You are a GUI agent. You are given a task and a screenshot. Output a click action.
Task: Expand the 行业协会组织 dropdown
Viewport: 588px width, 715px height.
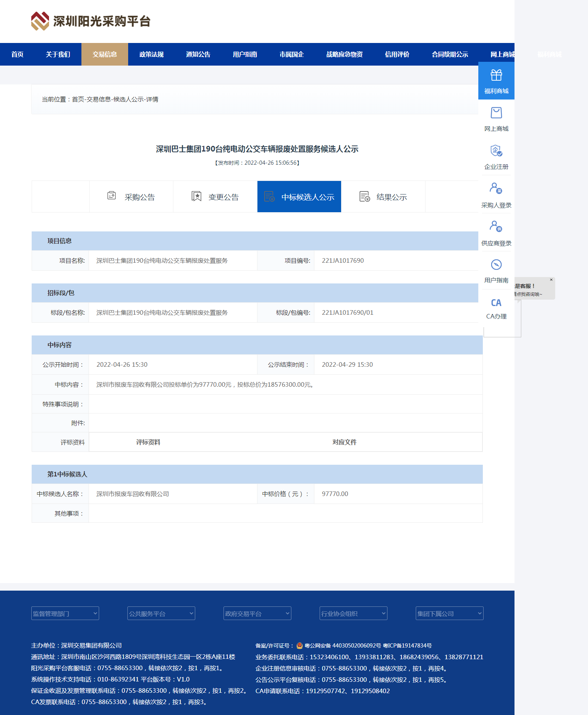coord(354,613)
